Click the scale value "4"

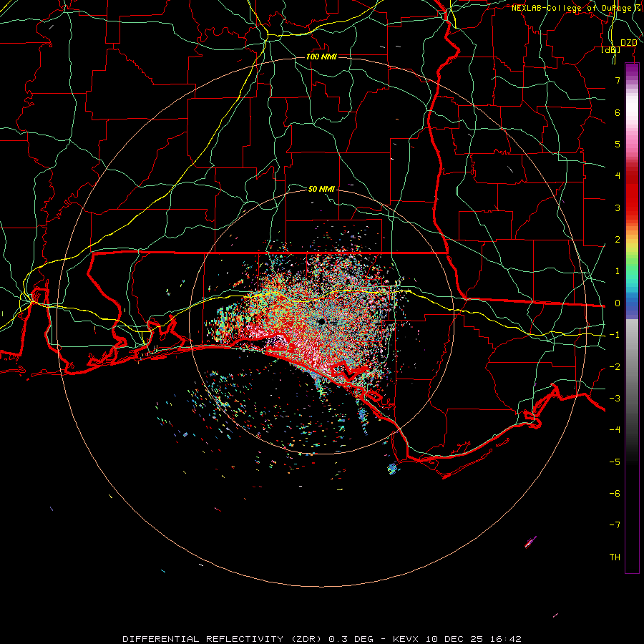pos(618,176)
